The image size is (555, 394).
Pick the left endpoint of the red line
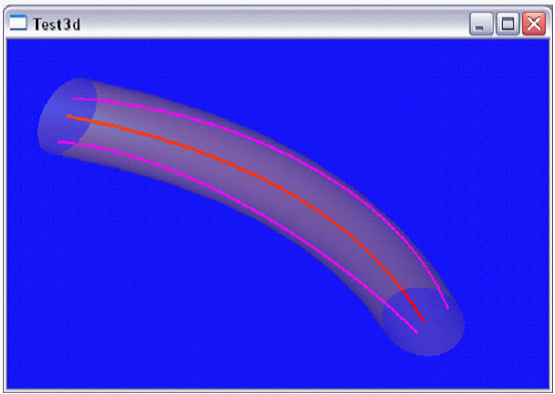click(x=68, y=116)
